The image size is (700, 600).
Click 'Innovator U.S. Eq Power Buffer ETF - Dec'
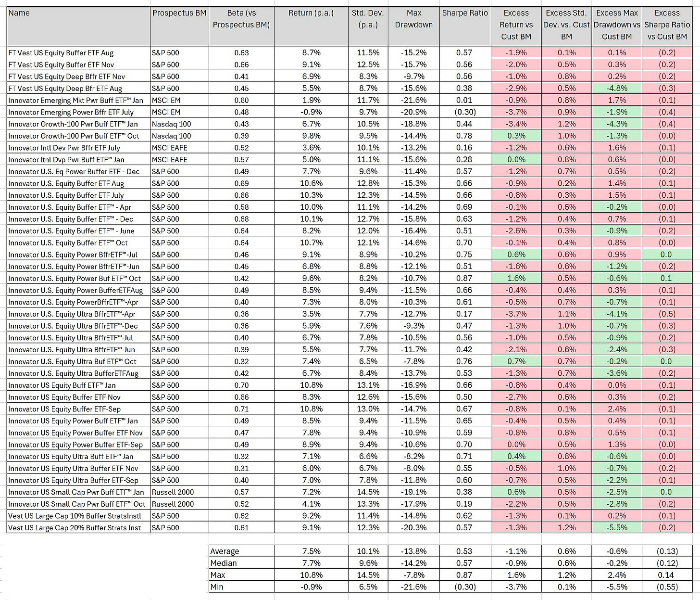click(x=78, y=171)
